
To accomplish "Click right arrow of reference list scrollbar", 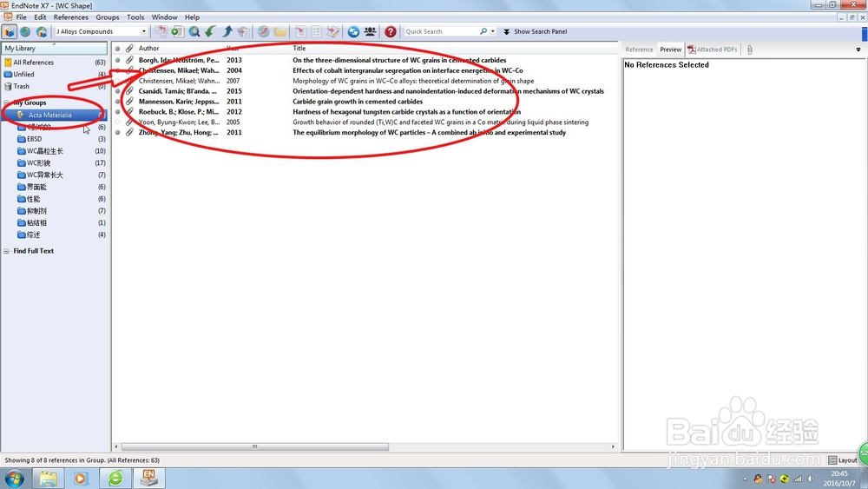I will (613, 446).
